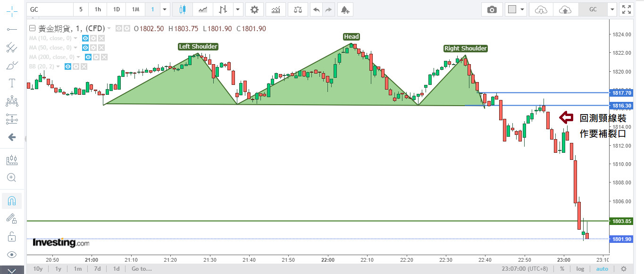Type in the GC symbol search field
Viewport: 644px width, 274px height.
[x=50, y=9]
